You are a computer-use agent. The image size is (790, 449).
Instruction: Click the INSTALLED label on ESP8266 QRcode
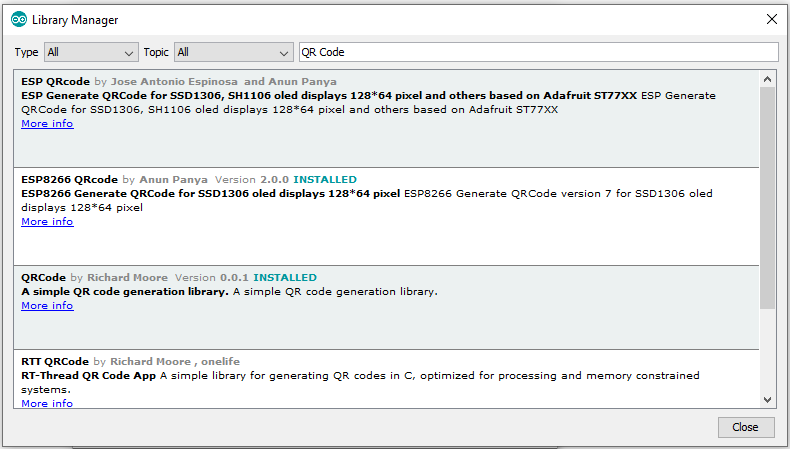click(x=325, y=179)
